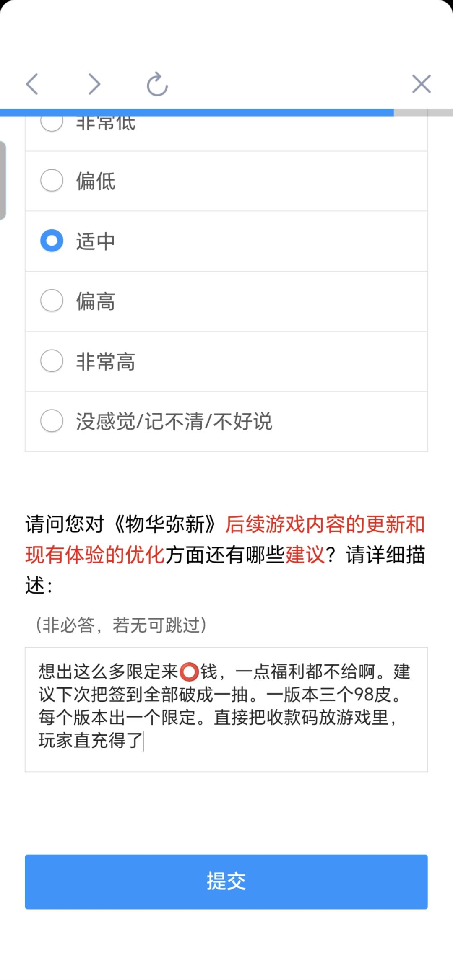The width and height of the screenshot is (453, 980).
Task: Select the 适中 radio button
Action: 52,241
